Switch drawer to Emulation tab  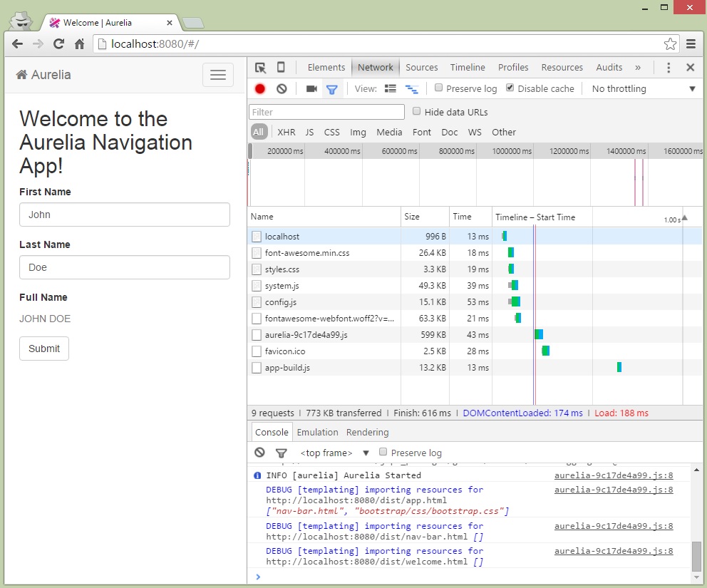pos(317,433)
